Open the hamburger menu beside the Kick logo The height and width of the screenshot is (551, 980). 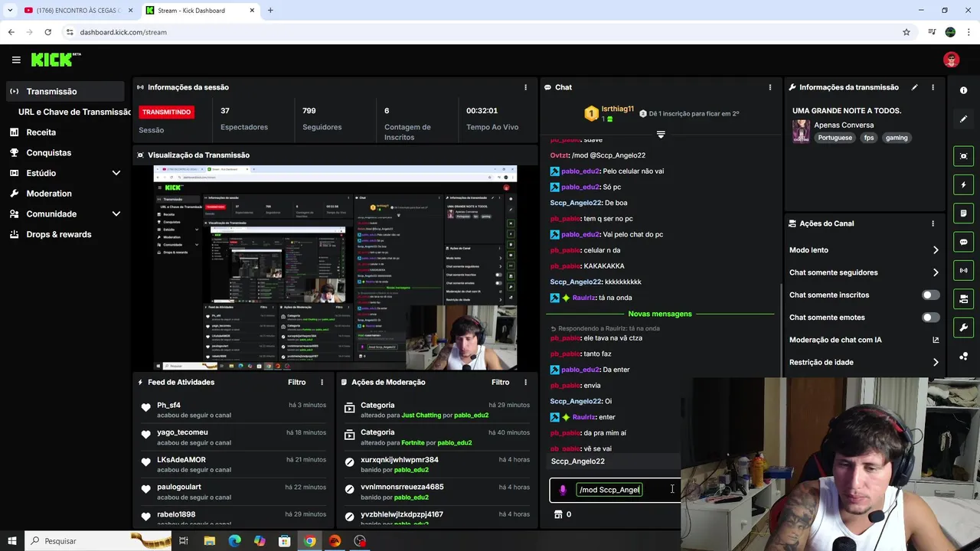[16, 60]
